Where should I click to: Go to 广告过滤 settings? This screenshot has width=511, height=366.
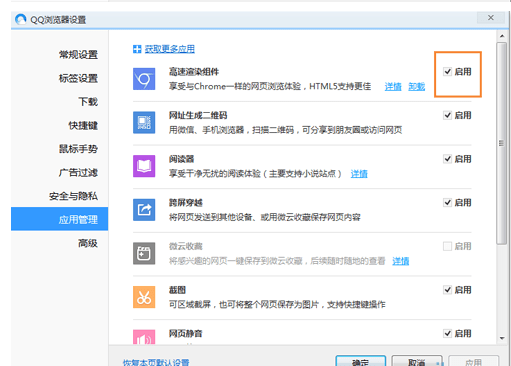[78, 173]
